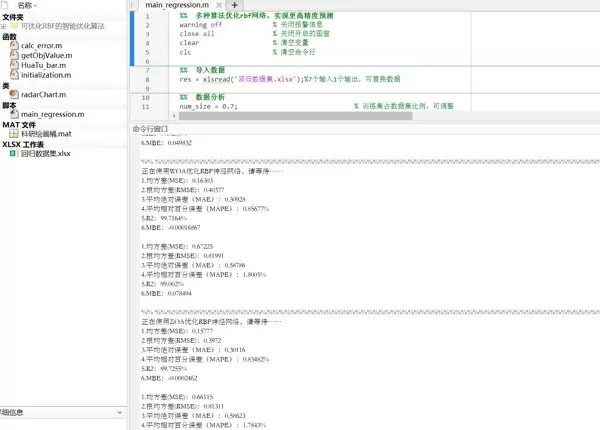This screenshot has width=600, height=430.
Task: Select the main_regression.m file name in list
Action: 52,114
